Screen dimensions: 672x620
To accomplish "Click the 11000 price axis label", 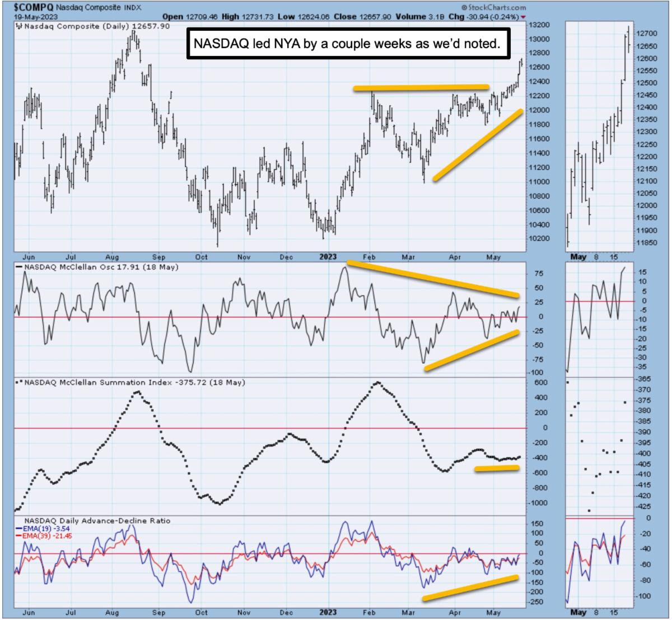I will pos(540,182).
